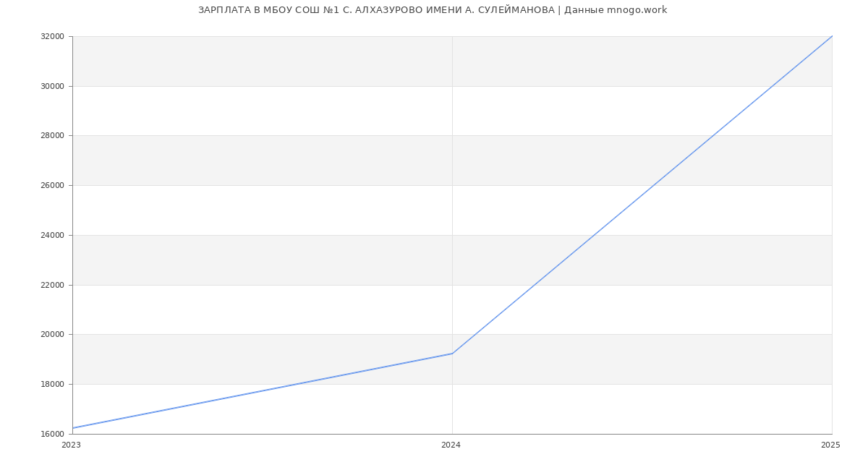Select the 28000 y-axis label
This screenshot has width=868, height=470.
coord(52,136)
